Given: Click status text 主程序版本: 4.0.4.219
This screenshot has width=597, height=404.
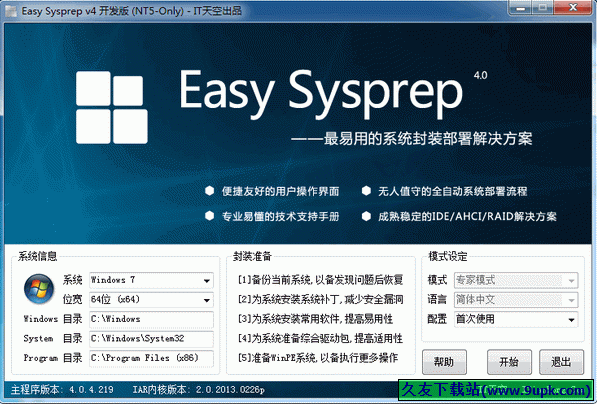Looking at the screenshot, I should [62, 390].
